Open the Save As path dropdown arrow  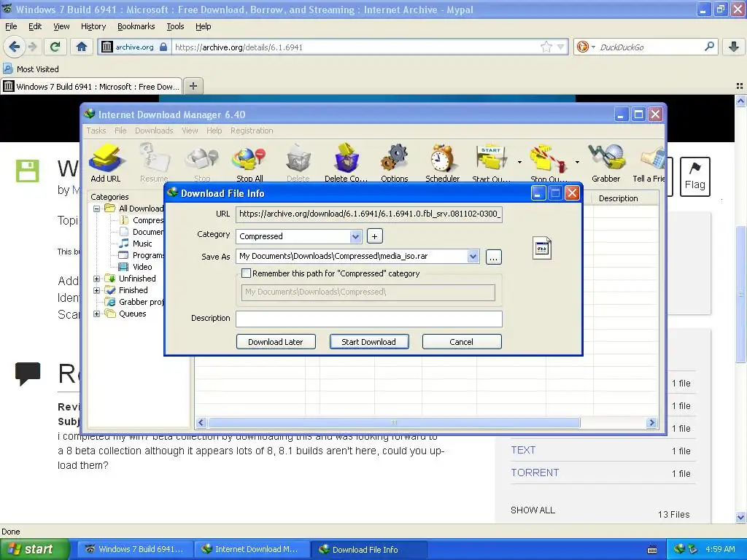[x=473, y=256]
